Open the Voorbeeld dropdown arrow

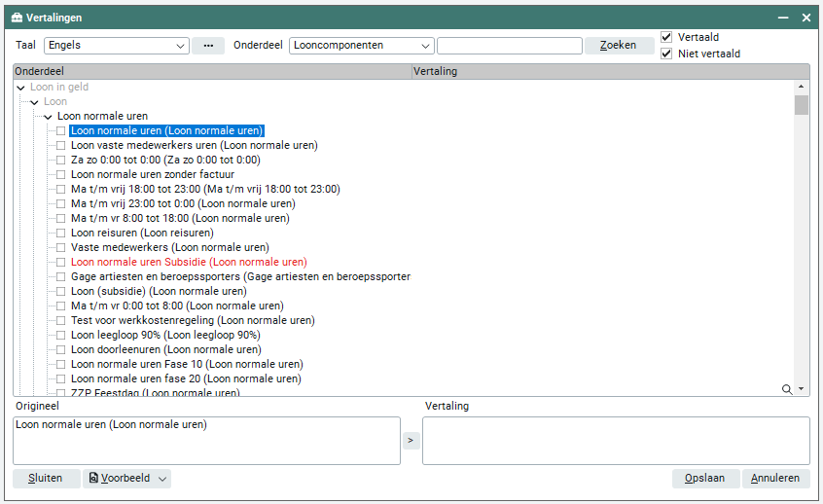[x=162, y=479]
